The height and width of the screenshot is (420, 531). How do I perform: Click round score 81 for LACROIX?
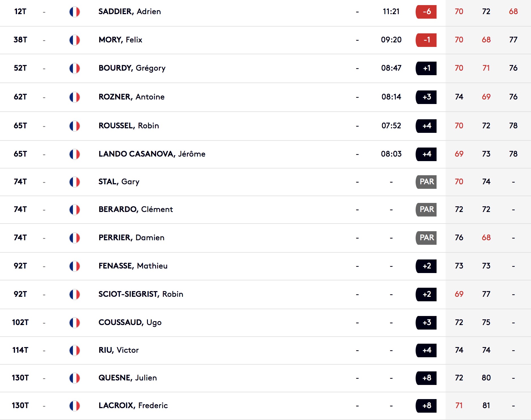(x=486, y=406)
